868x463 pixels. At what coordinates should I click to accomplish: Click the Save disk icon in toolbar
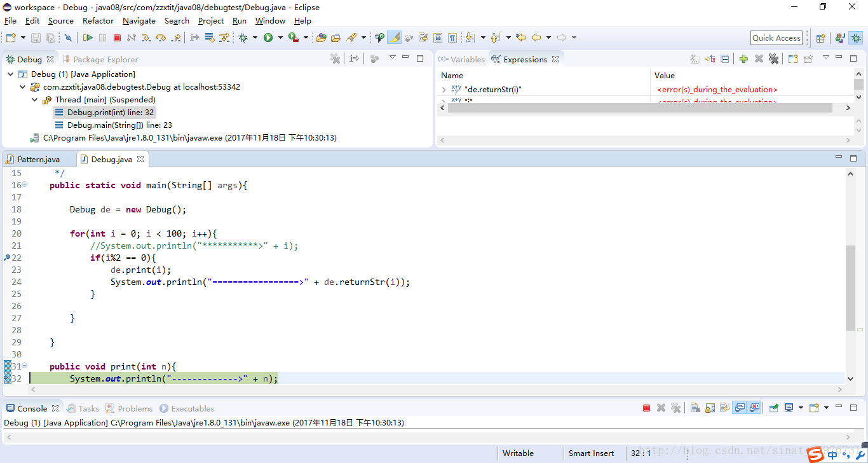[36, 38]
